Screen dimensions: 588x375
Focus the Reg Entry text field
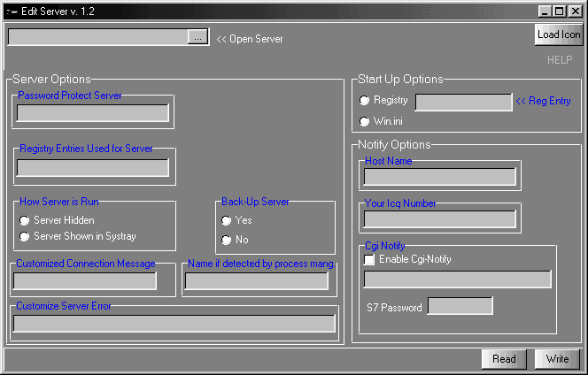point(463,103)
